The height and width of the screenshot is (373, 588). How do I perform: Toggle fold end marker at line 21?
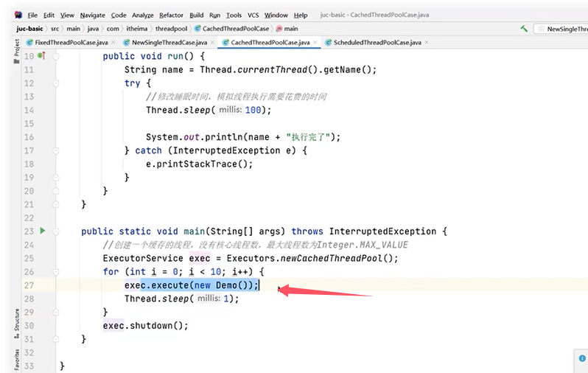pyautogui.click(x=56, y=204)
